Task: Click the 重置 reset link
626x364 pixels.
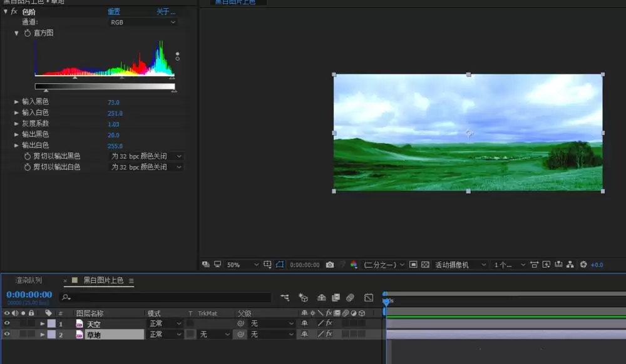Action: [114, 11]
